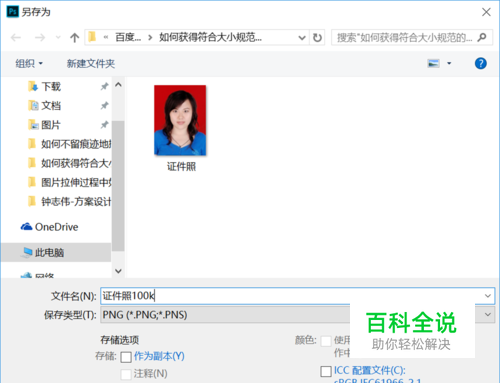Image resolution: width=500 pixels, height=383 pixels.
Task: Click the pin icon beside 文档
Action: 104,106
